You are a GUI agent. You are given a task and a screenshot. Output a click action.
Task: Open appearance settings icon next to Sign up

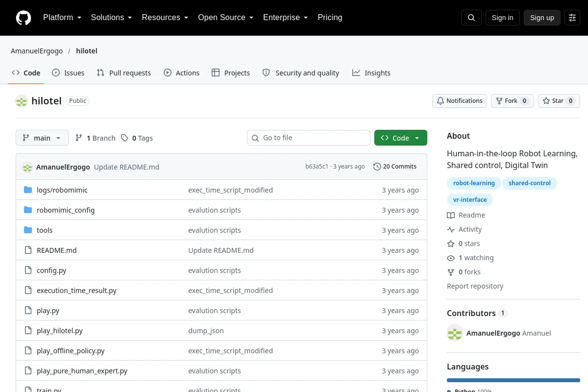coord(572,18)
